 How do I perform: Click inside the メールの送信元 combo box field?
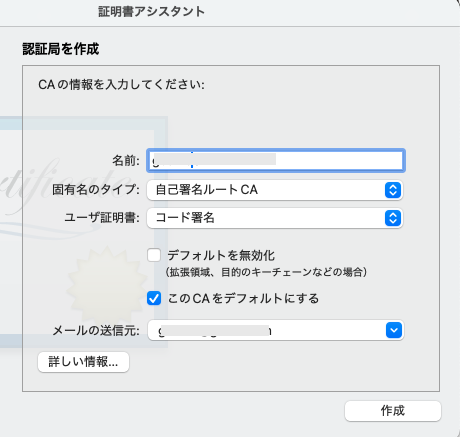coord(267,330)
